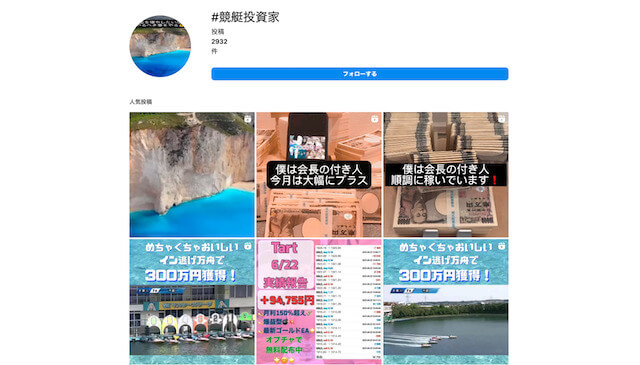Click the 投稿 label
Screen dimensions: 640x365
pos(218,31)
